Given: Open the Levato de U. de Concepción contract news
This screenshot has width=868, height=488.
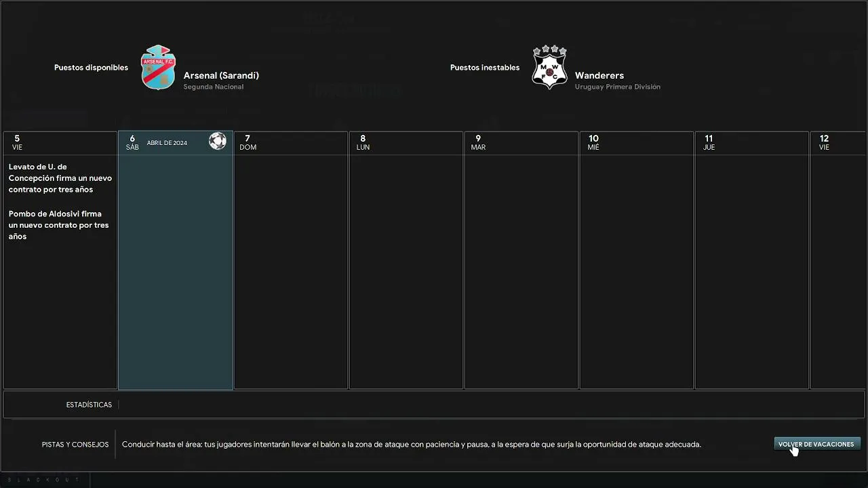Looking at the screenshot, I should point(60,178).
